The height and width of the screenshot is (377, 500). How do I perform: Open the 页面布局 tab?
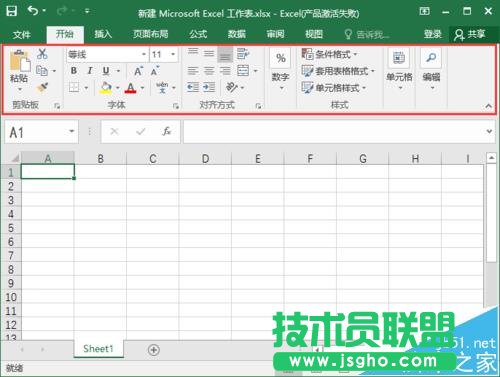click(150, 34)
